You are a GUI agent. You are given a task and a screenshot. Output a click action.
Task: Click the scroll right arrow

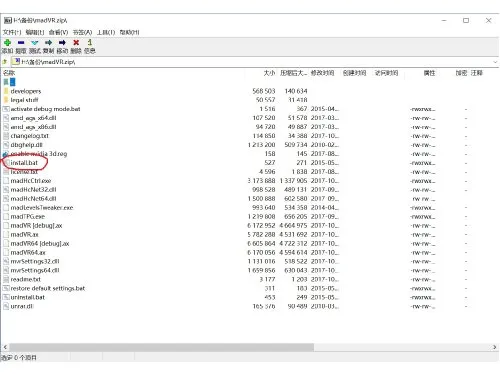click(x=495, y=347)
